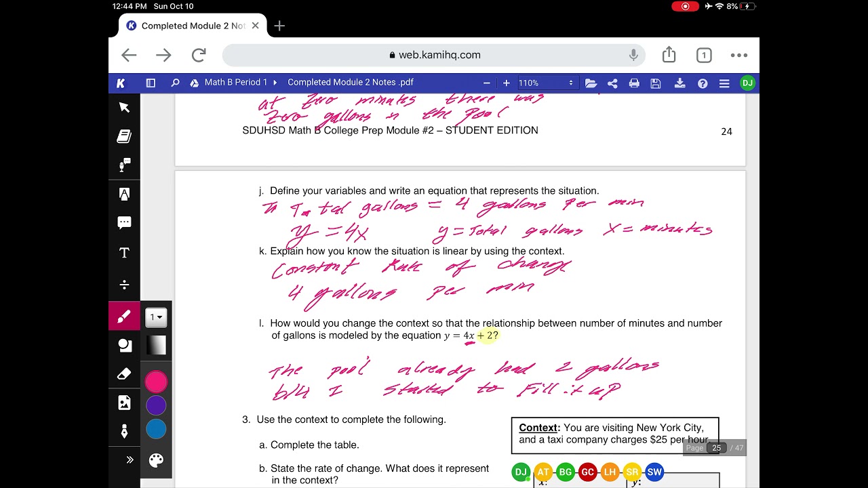Select the Markup text highlight tool

pyautogui.click(x=124, y=195)
